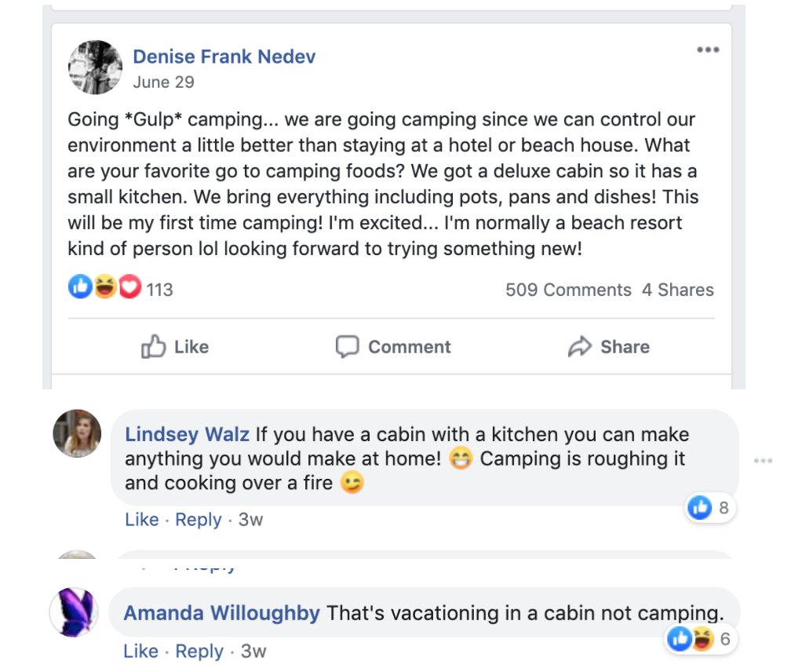Click the blue like reaction icon on post
This screenshot has height=672, width=802.
80,289
